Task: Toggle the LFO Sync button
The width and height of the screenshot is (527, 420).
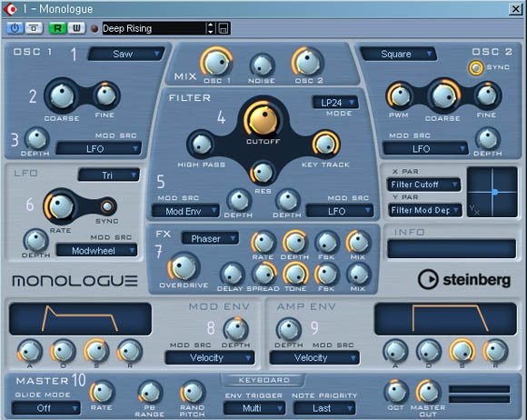Action: click(107, 206)
